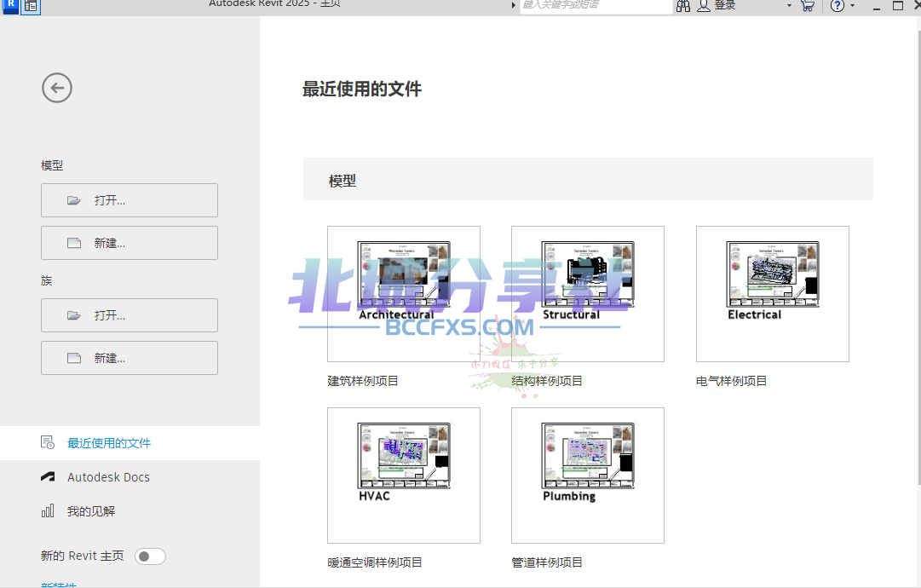Click the home view icon beside Revit logo
Viewport: 921px width, 588px height.
tap(31, 6)
